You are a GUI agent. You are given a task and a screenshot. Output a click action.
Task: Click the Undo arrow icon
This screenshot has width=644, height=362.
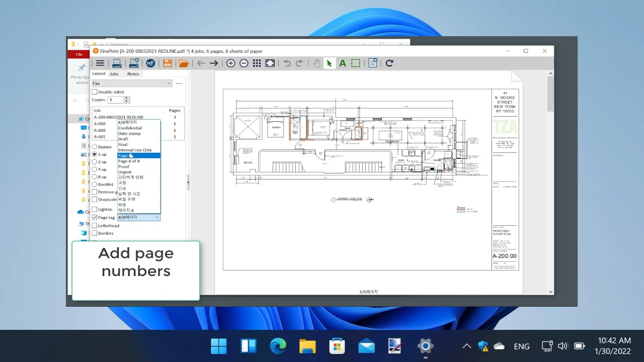tap(287, 63)
